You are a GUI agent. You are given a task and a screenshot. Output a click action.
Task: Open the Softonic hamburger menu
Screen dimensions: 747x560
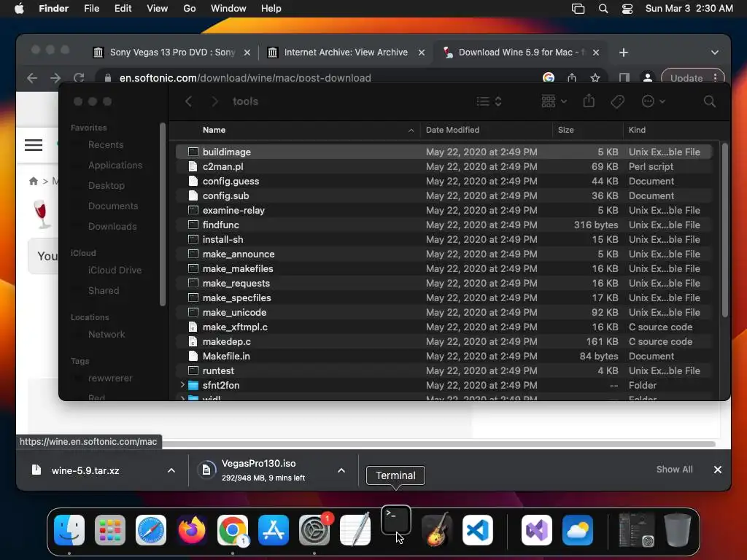(34, 145)
